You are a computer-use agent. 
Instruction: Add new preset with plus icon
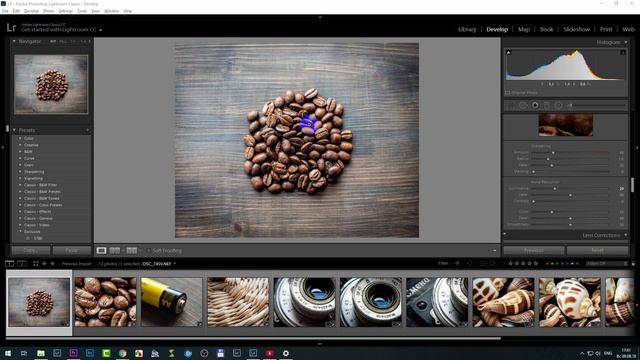point(87,130)
